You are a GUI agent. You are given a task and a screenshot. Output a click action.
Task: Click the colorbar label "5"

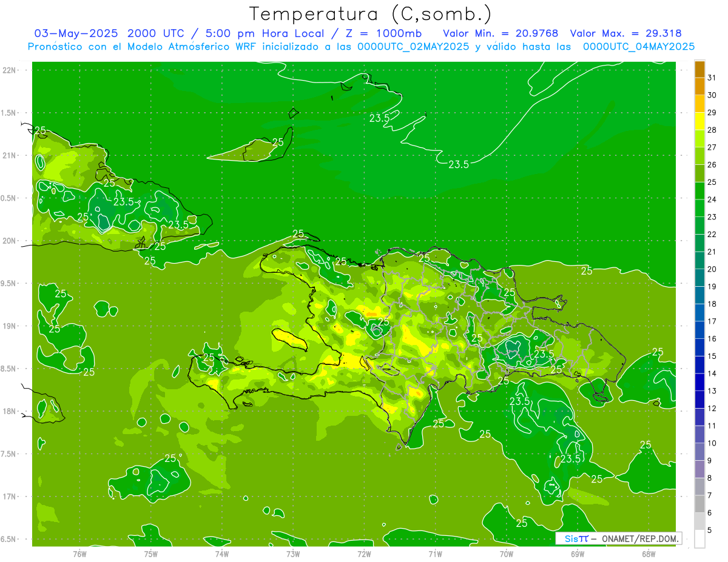tap(710, 530)
